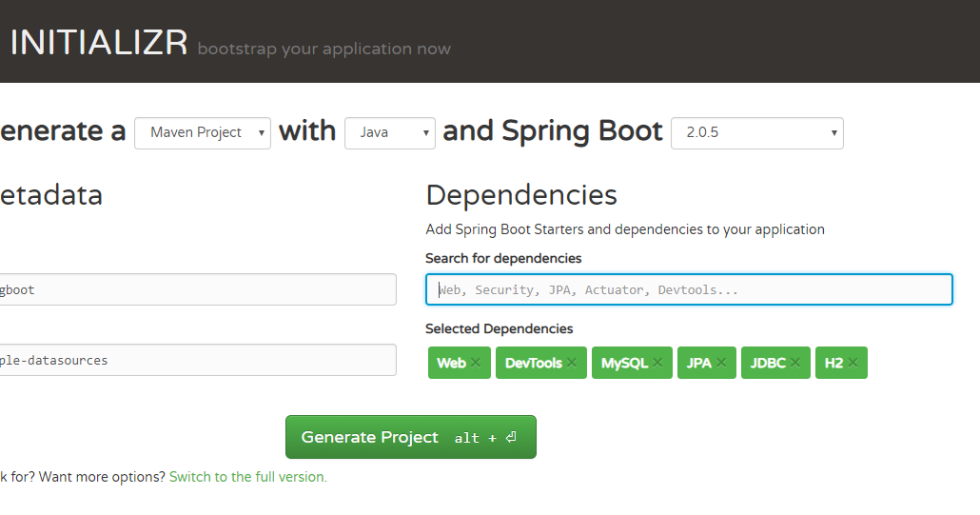Remove the JDBC dependency using its X
This screenshot has width=980, height=515.
click(795, 363)
